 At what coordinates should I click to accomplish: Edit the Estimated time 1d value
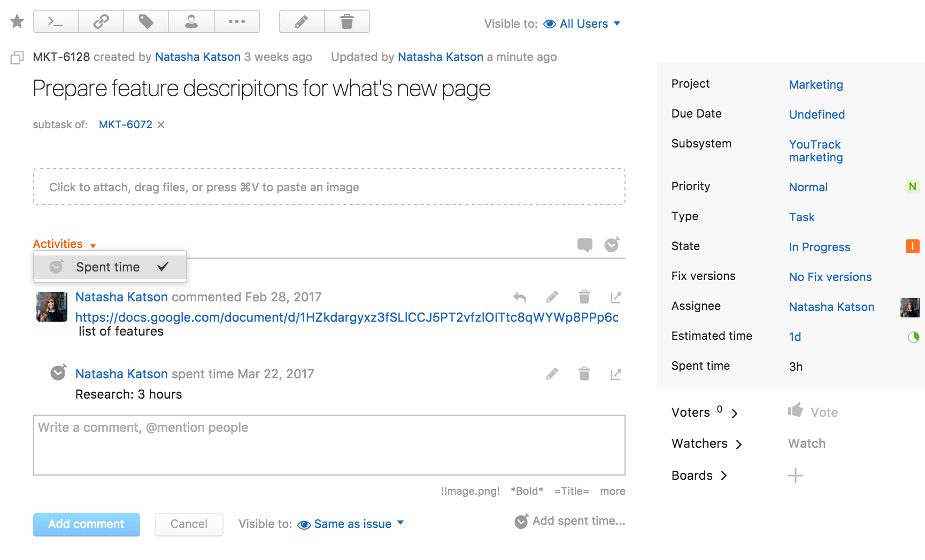pos(795,337)
